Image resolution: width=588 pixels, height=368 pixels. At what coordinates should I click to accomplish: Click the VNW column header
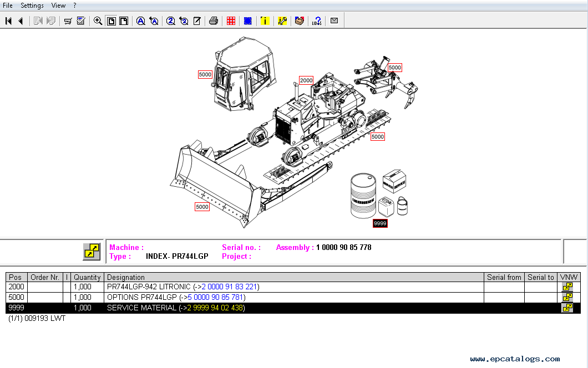tap(569, 277)
